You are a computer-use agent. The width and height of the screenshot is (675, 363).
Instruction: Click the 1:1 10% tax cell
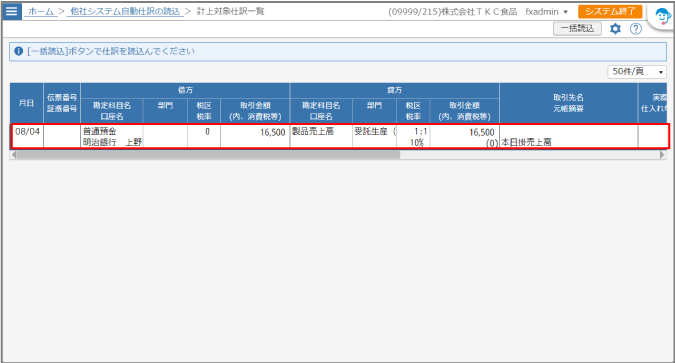[x=413, y=136]
